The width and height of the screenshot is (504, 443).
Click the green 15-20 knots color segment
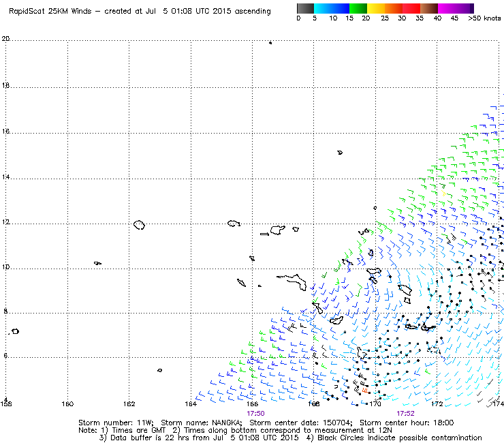coord(358,8)
